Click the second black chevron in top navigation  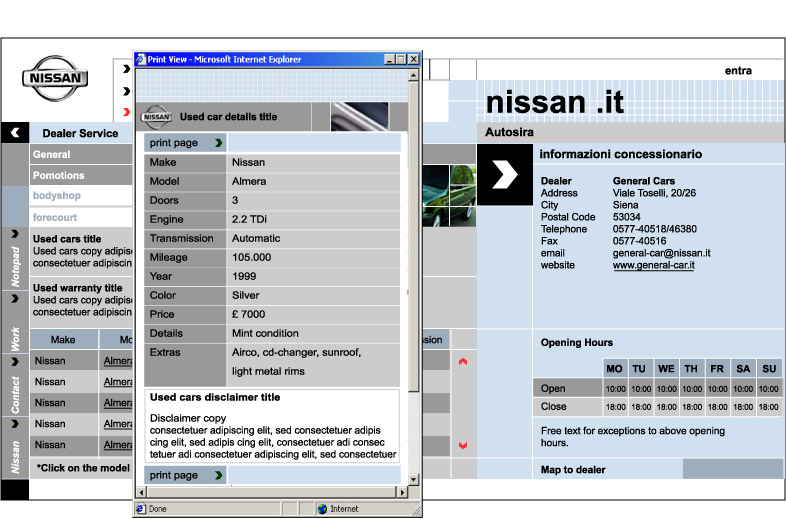(126, 91)
